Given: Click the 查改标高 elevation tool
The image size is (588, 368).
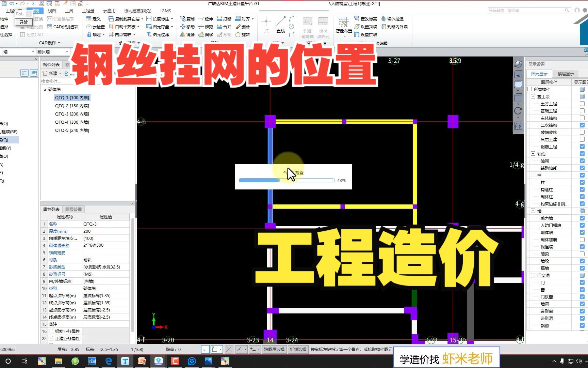Looking at the screenshot, I should pos(365,19).
